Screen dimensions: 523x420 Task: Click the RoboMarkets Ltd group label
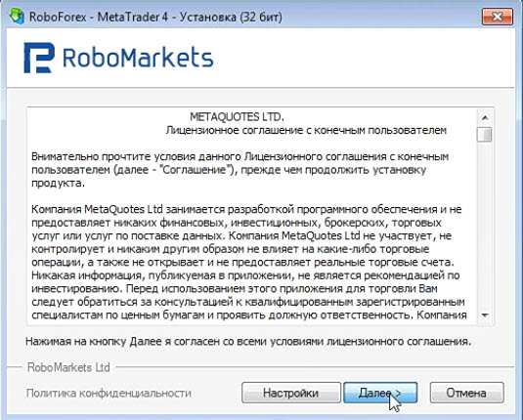[68, 367]
